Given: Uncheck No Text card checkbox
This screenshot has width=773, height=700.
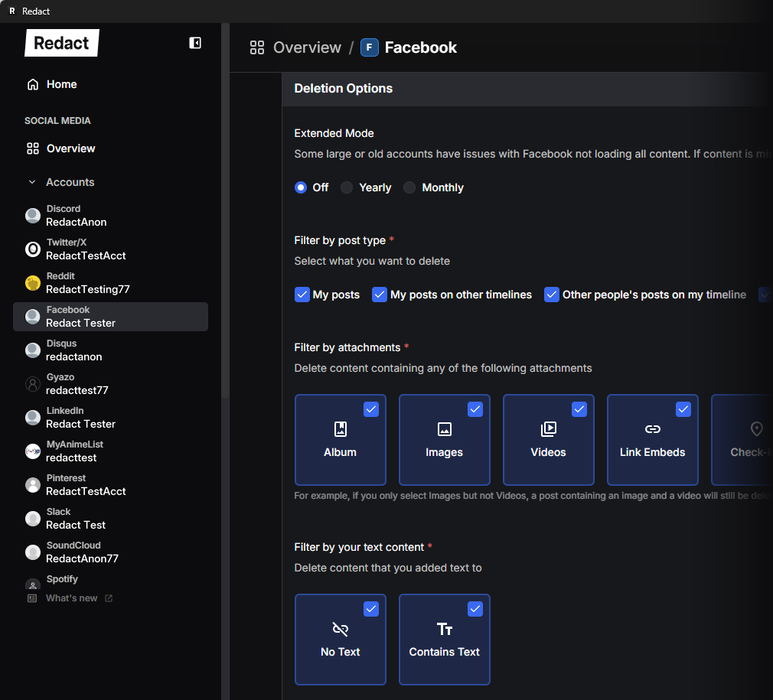Looking at the screenshot, I should [370, 609].
